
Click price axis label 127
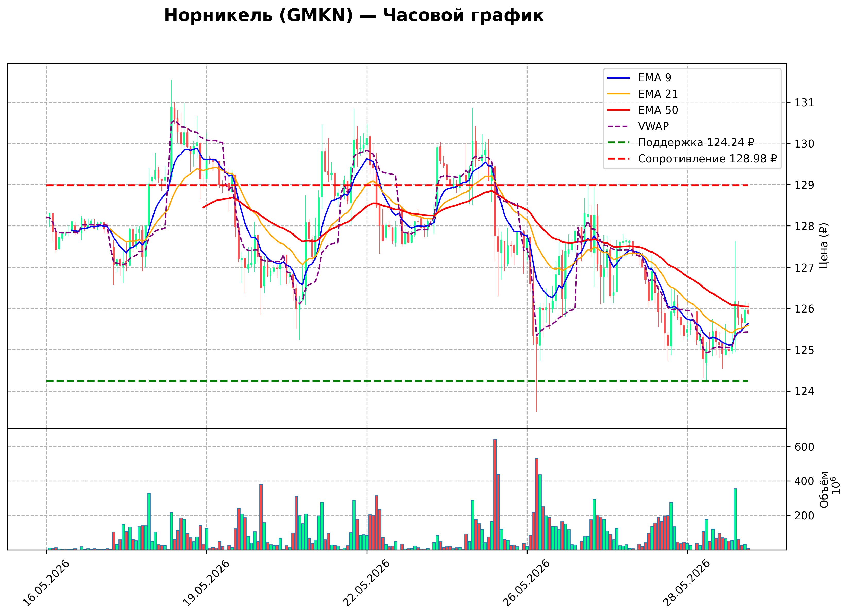click(805, 267)
